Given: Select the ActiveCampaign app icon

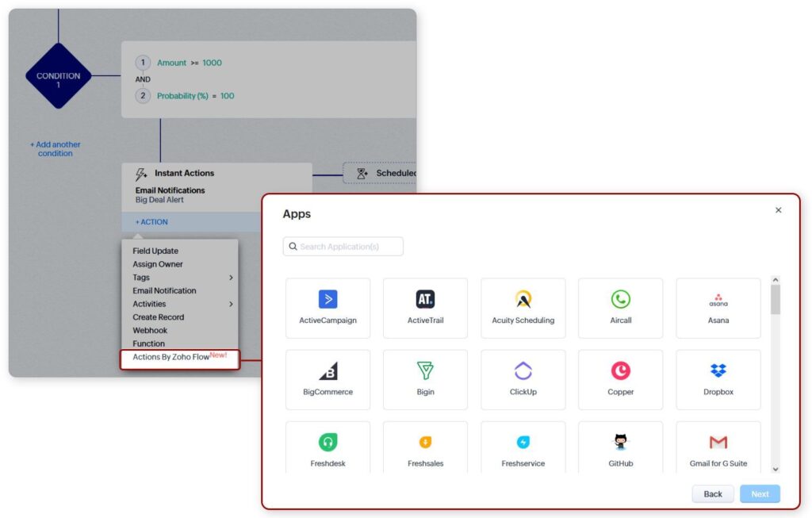Looking at the screenshot, I should pos(327,299).
